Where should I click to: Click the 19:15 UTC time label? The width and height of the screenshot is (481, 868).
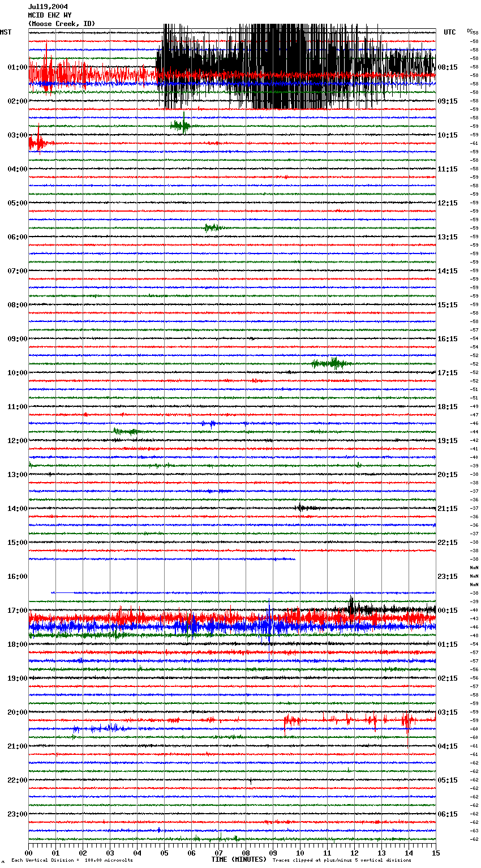coord(448,440)
